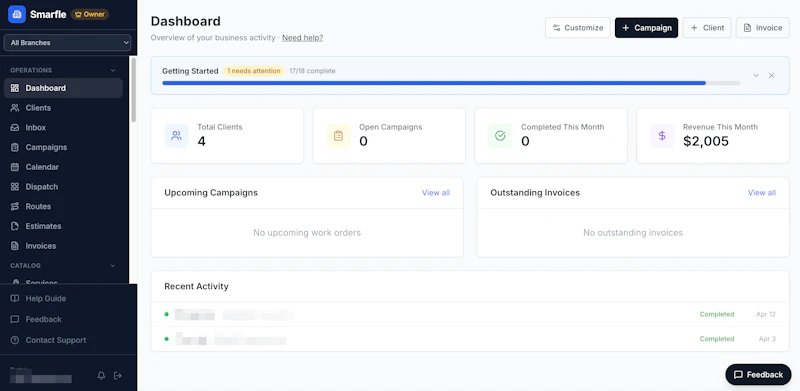Click the Estimates document icon

[15, 226]
